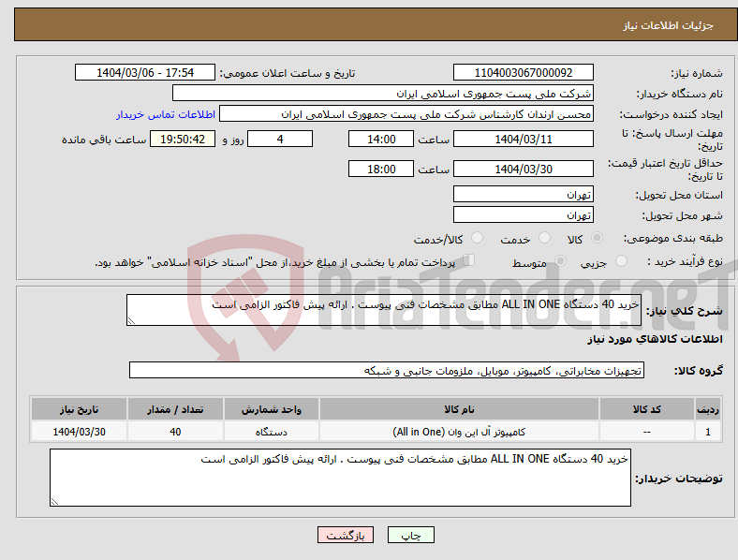Click the طبقه بندی موضوعی label

pyautogui.click(x=673, y=238)
